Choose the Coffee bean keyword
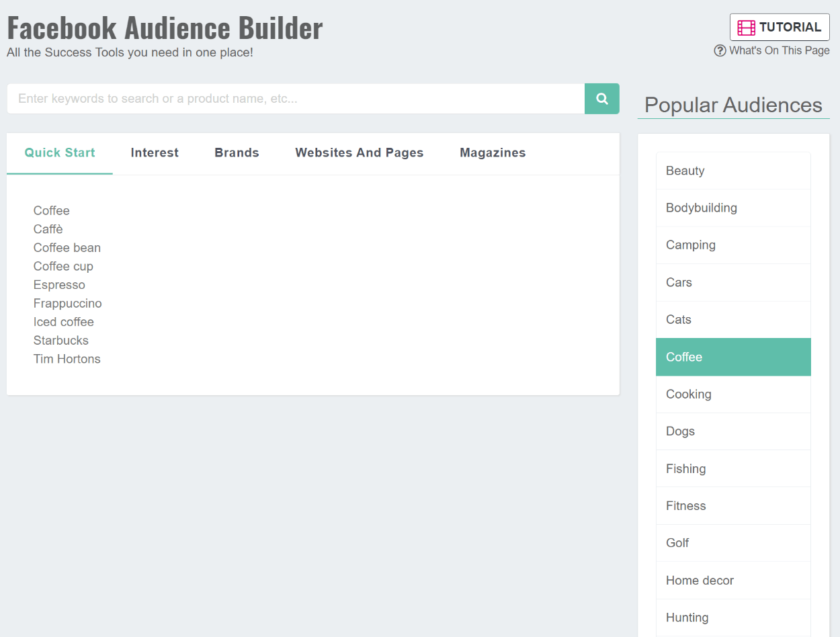The width and height of the screenshot is (840, 637). (x=67, y=248)
